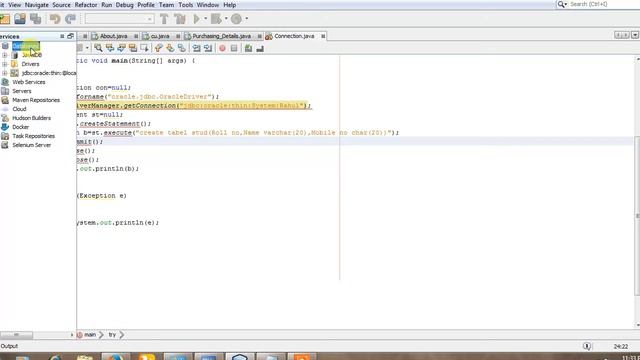Open the project configuration combo box
640x360 pixels.
[120, 19]
